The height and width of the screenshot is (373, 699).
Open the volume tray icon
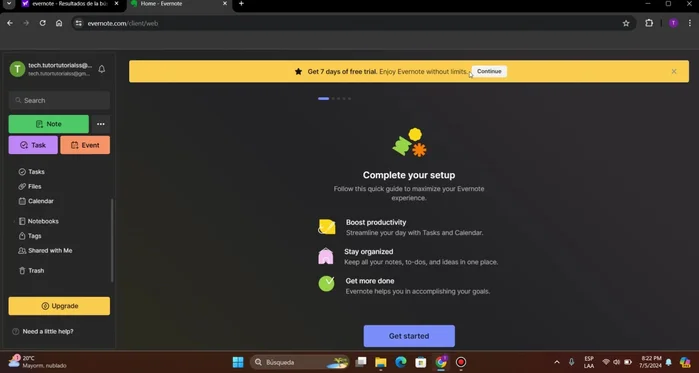coord(617,362)
